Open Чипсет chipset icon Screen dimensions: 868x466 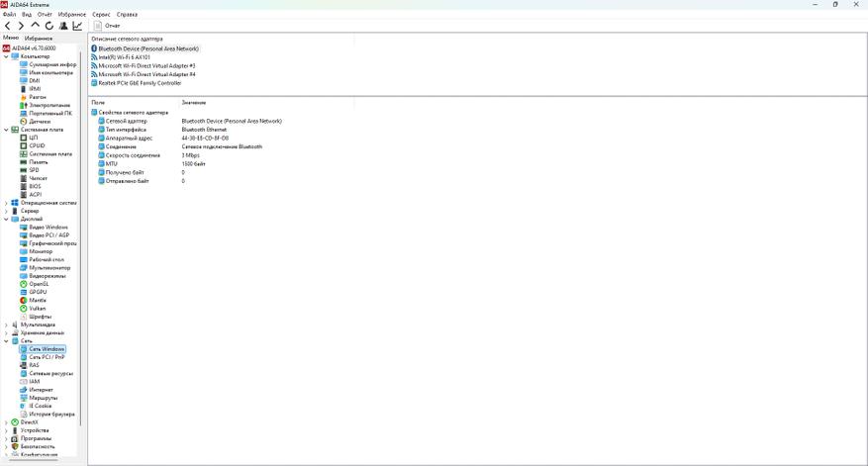pyautogui.click(x=23, y=178)
